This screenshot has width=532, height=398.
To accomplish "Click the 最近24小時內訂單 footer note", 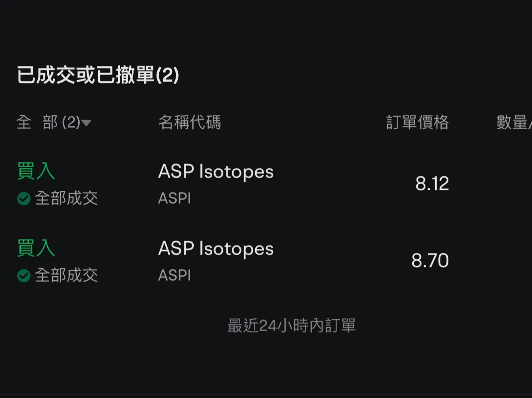I will coord(291,326).
